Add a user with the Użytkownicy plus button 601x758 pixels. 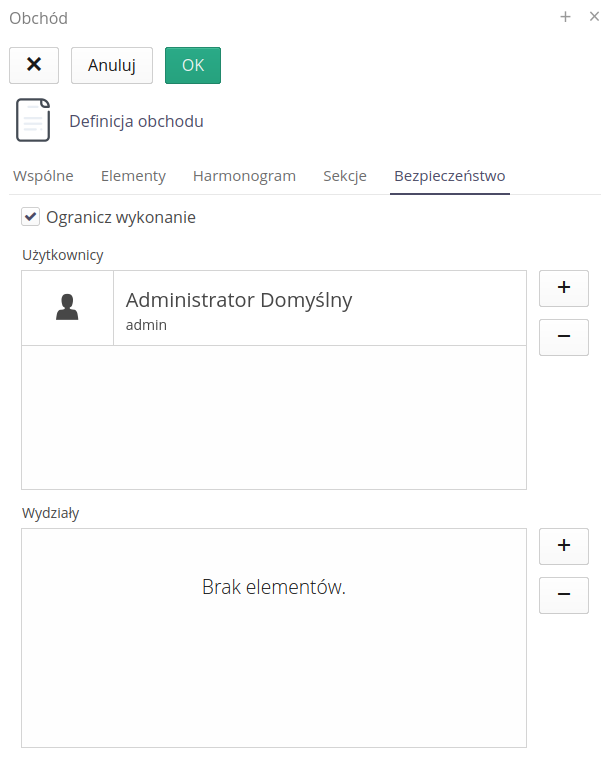(x=564, y=288)
